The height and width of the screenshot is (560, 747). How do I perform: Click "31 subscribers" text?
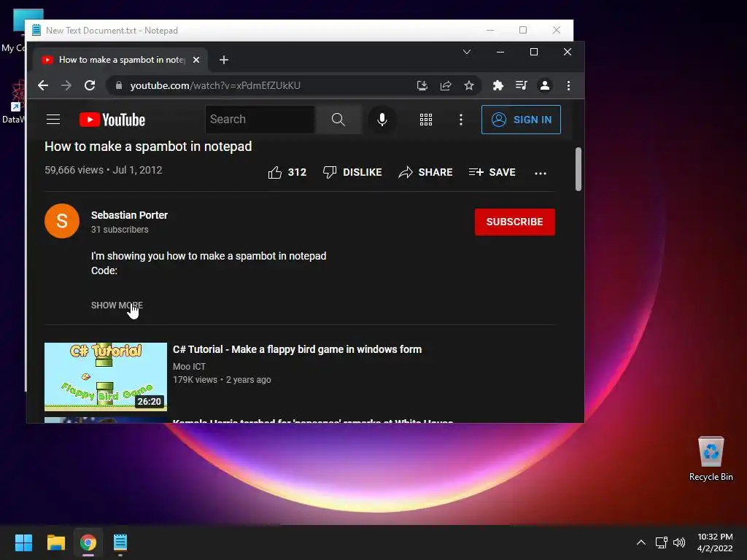coord(120,230)
